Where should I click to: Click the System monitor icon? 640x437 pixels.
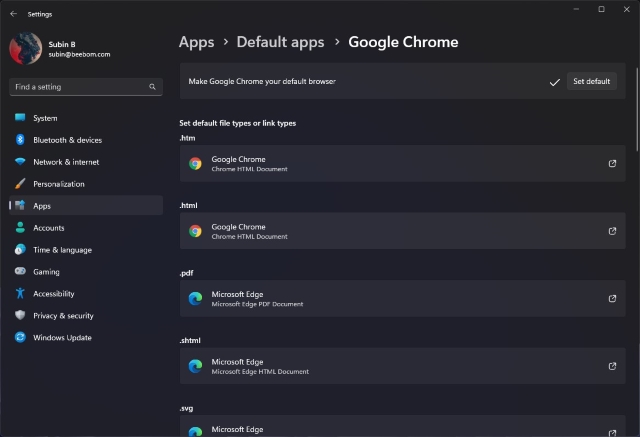tap(20, 118)
